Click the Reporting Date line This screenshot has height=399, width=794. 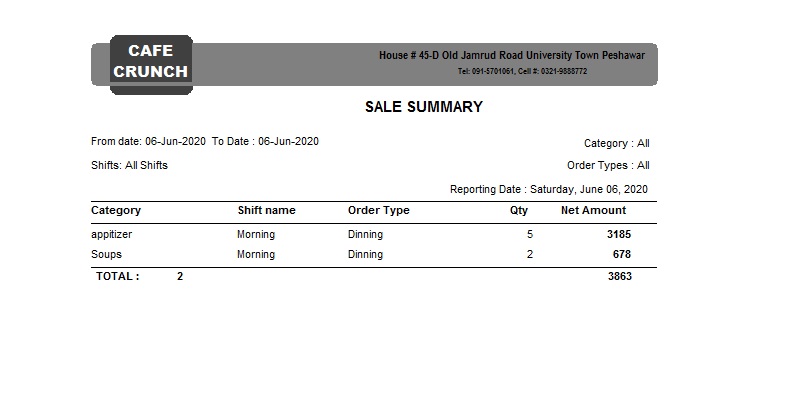click(x=548, y=189)
